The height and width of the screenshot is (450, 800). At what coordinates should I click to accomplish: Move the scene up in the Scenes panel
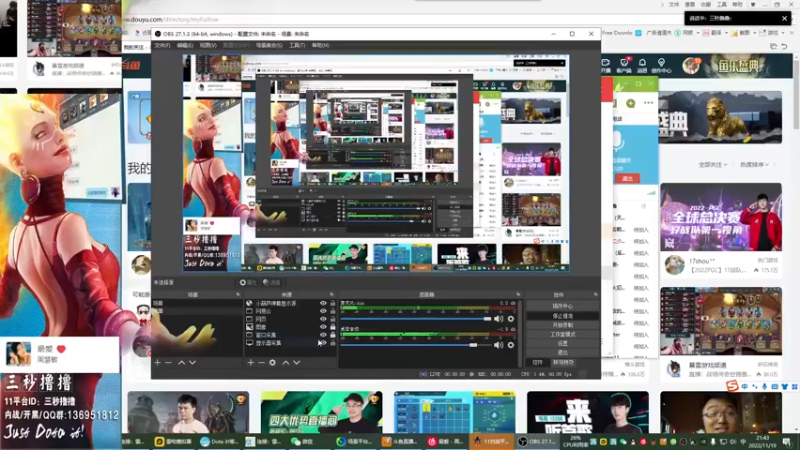click(181, 362)
